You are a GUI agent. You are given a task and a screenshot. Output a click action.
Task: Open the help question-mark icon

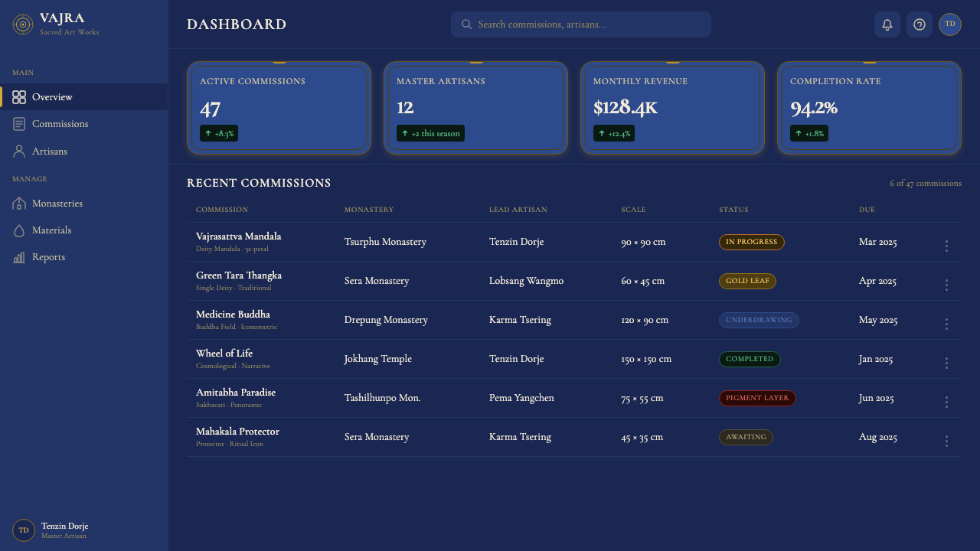click(x=920, y=24)
